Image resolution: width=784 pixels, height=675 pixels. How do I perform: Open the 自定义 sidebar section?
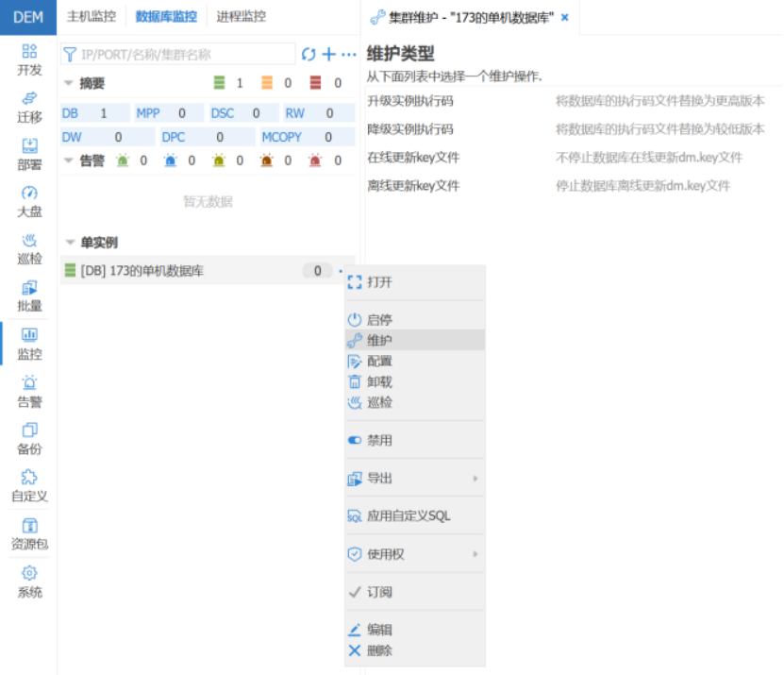click(x=29, y=486)
